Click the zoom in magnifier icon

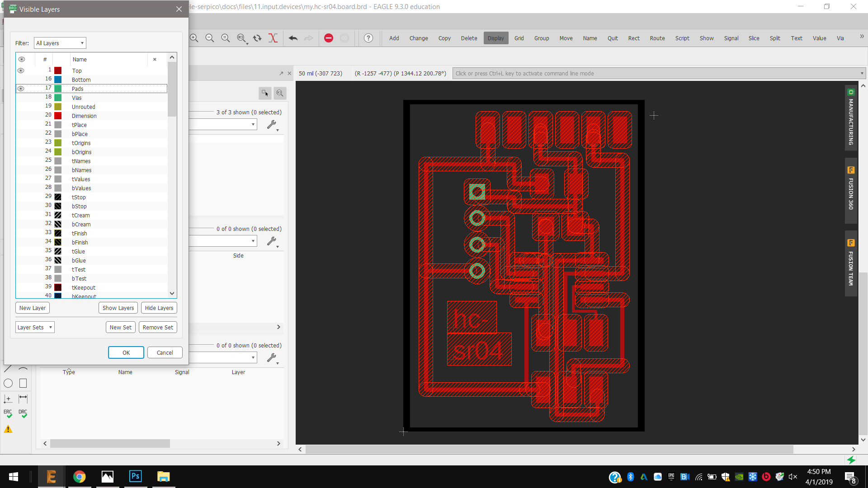(x=194, y=38)
